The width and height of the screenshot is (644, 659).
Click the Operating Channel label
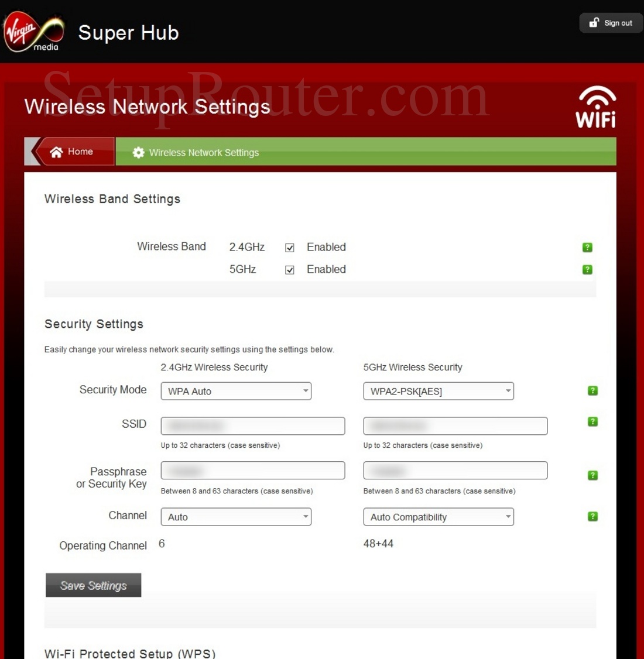click(103, 545)
